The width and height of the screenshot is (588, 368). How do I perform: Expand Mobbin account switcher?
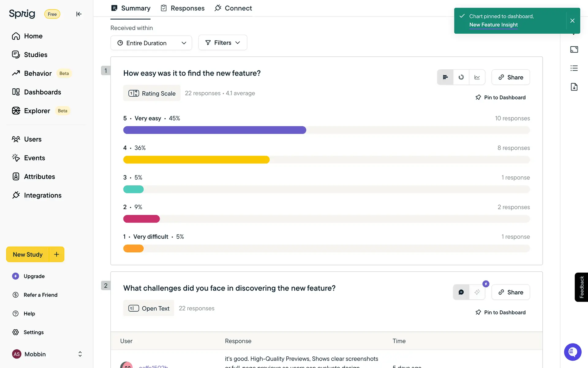80,354
